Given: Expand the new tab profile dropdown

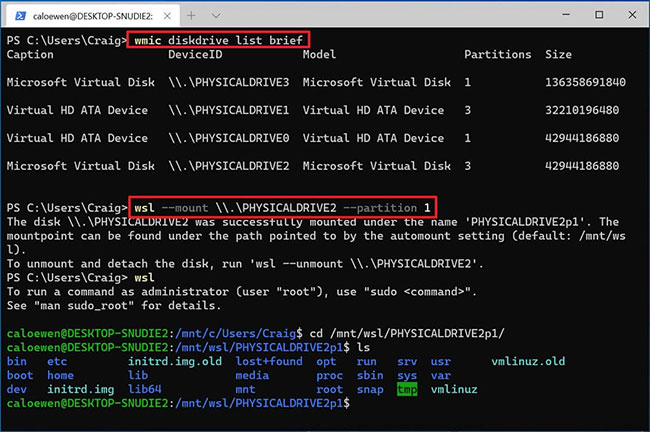Looking at the screenshot, I should click(x=216, y=16).
